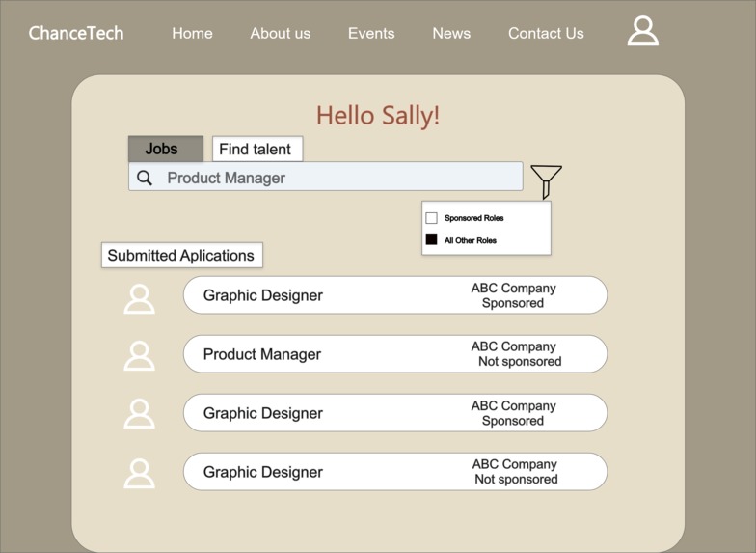The width and height of the screenshot is (756, 553).
Task: Open the last Graphic Designer Not sponsored application
Action: pyautogui.click(x=395, y=471)
